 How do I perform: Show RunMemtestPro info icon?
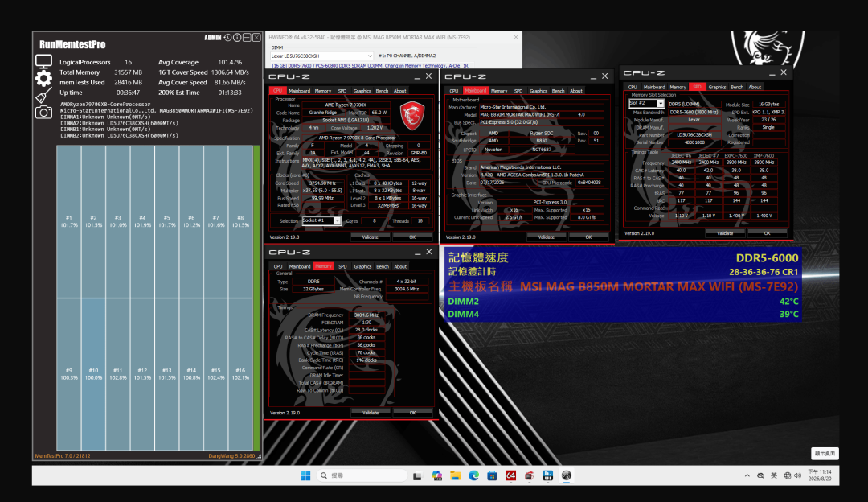[237, 38]
